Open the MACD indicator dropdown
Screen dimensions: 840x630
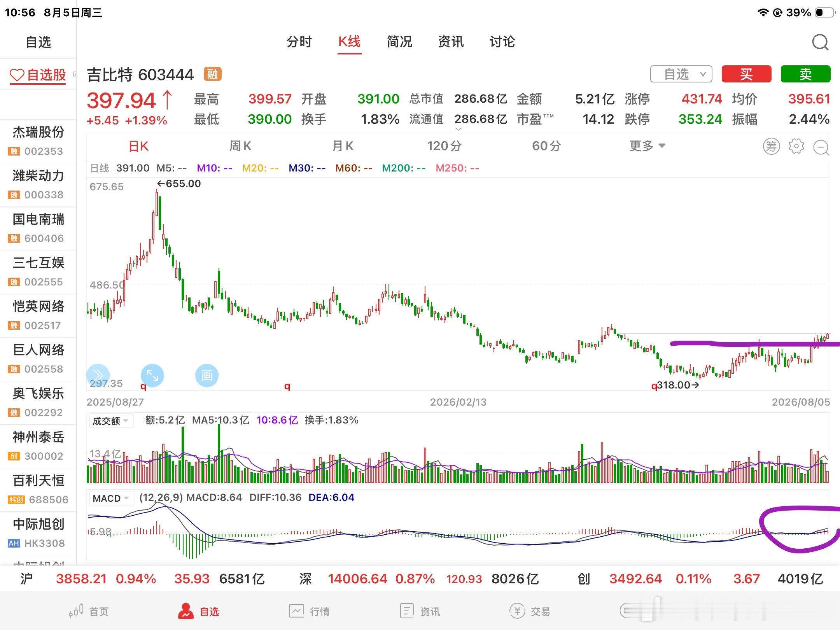(111, 498)
